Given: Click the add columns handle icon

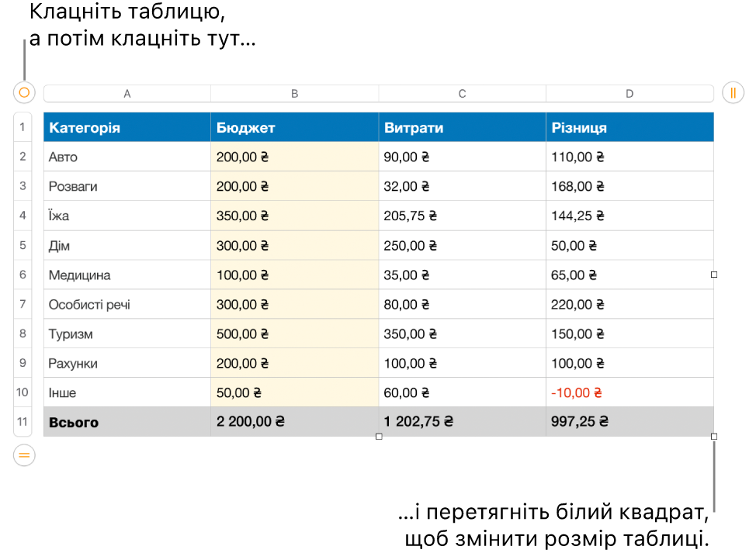Looking at the screenshot, I should click(733, 92).
